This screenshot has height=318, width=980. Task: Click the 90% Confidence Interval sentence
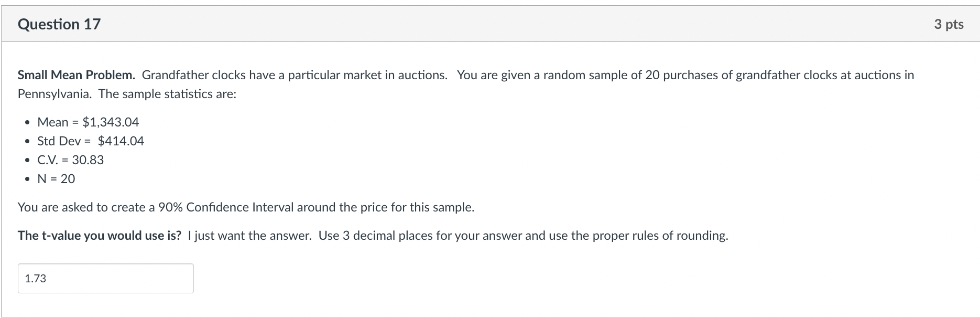pyautogui.click(x=246, y=207)
